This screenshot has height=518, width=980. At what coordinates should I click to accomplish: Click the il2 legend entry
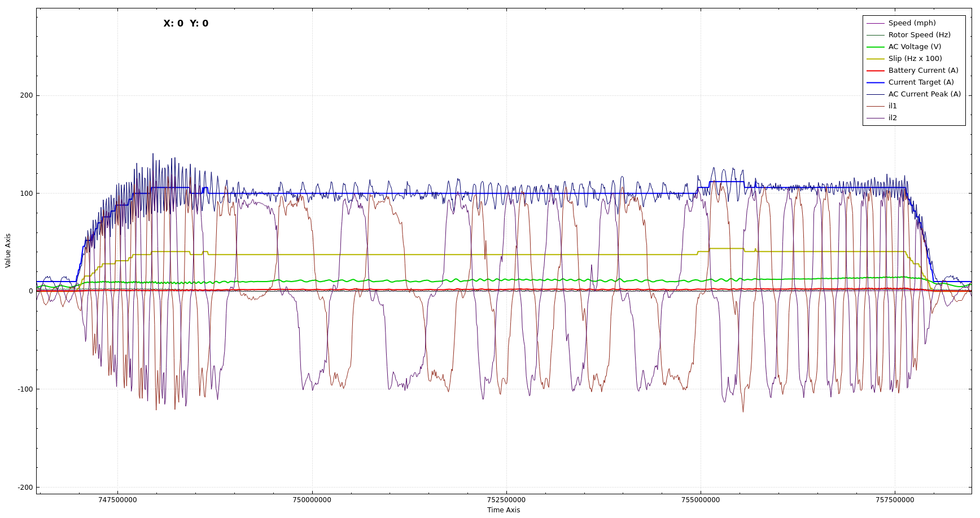pos(893,118)
